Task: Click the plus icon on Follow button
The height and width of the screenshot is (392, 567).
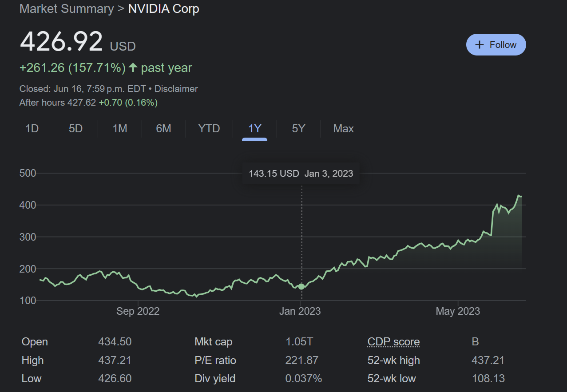Action: pyautogui.click(x=480, y=45)
